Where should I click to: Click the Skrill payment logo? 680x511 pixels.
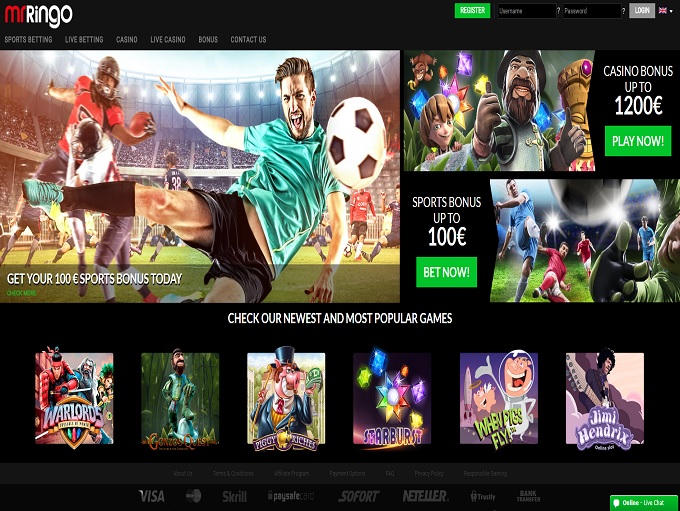tap(234, 496)
